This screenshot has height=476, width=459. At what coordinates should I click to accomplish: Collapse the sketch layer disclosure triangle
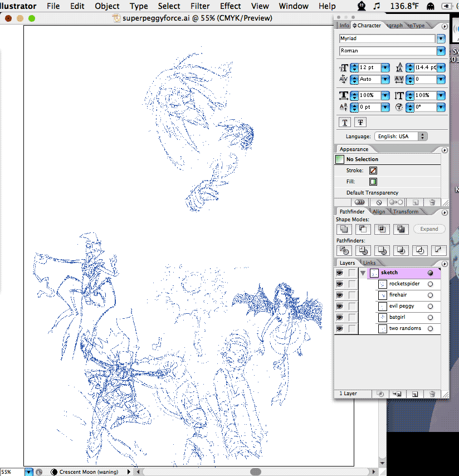pyautogui.click(x=363, y=273)
